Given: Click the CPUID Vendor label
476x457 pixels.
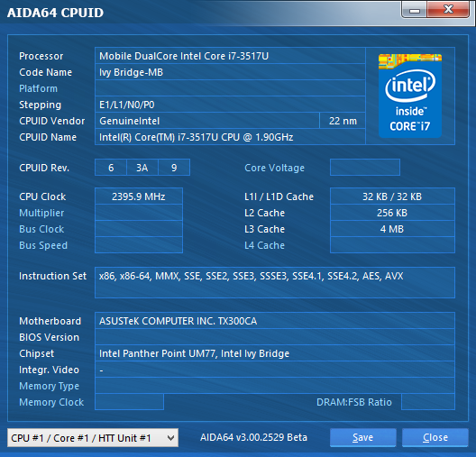Looking at the screenshot, I should point(52,121).
